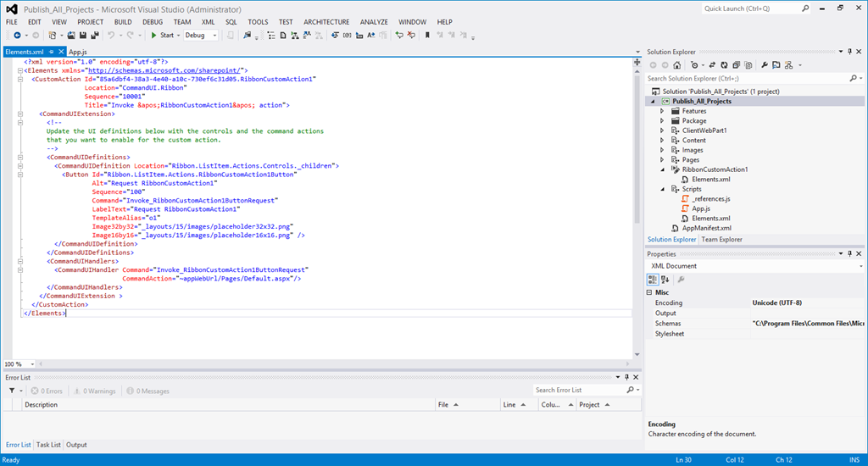Toggle the 0 Warnings filter

[95, 391]
